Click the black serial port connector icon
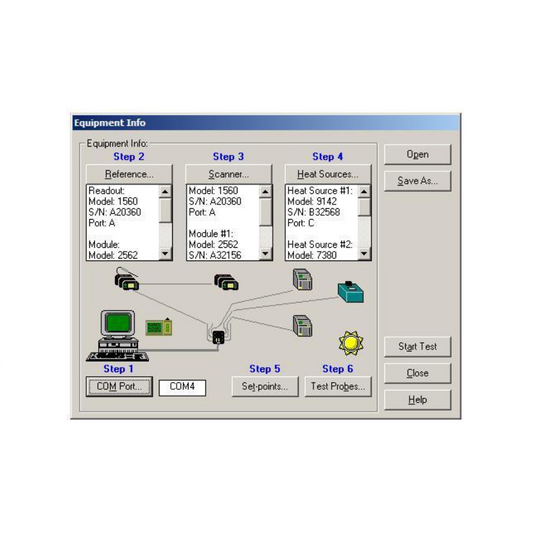Viewport: 533px width, 533px height. coord(218,337)
